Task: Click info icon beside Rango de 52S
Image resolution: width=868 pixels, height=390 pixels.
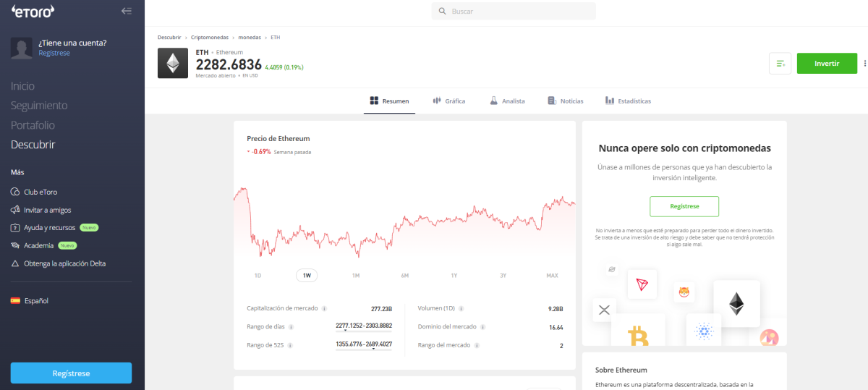Action: tap(291, 345)
